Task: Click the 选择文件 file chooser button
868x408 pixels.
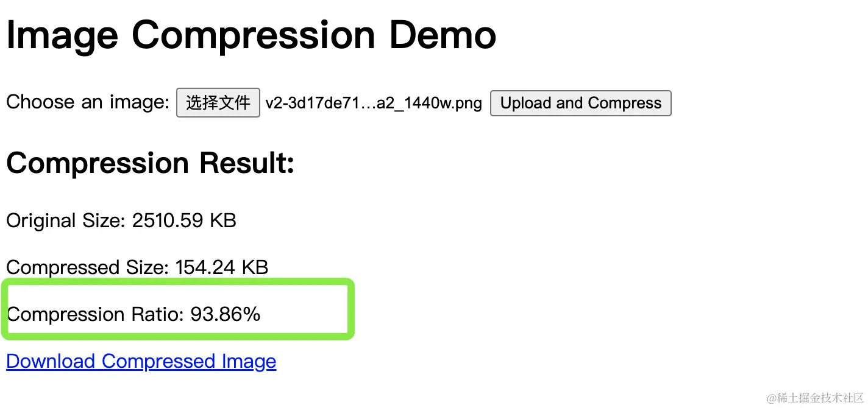Action: click(x=218, y=103)
